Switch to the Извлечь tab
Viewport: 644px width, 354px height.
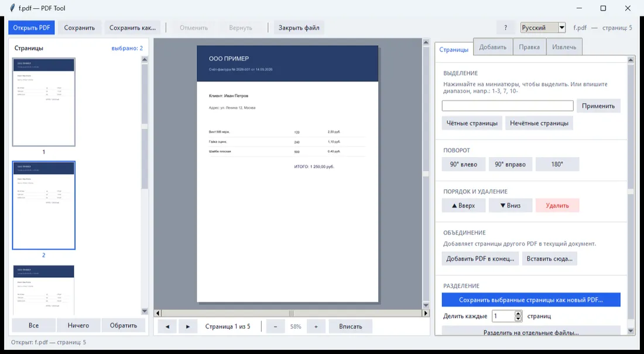click(564, 47)
